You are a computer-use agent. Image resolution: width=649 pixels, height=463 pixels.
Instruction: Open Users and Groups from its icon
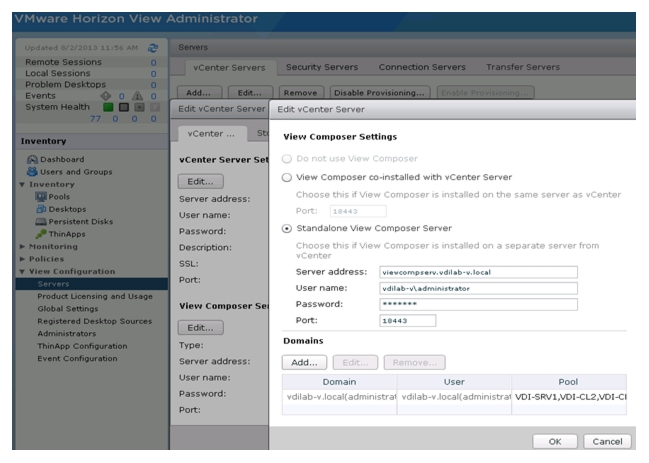click(x=32, y=172)
